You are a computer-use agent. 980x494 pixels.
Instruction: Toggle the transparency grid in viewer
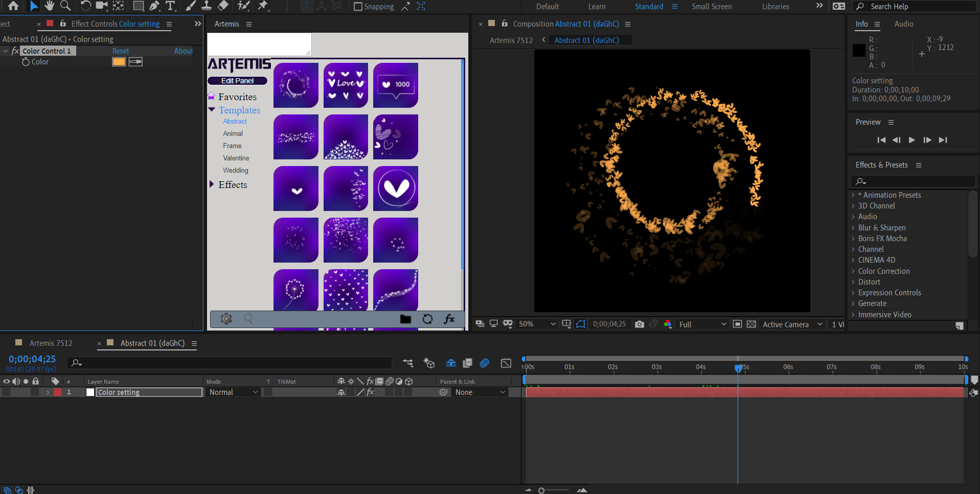pyautogui.click(x=751, y=324)
